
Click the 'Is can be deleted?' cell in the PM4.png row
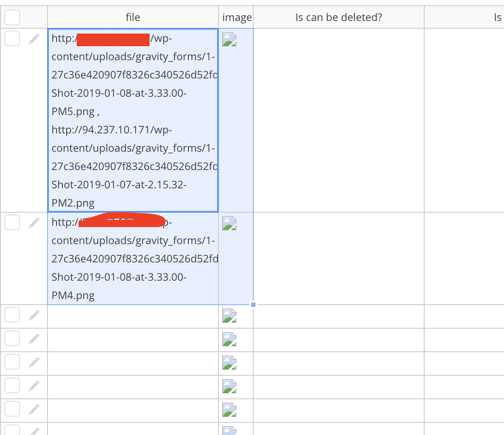tap(339, 258)
